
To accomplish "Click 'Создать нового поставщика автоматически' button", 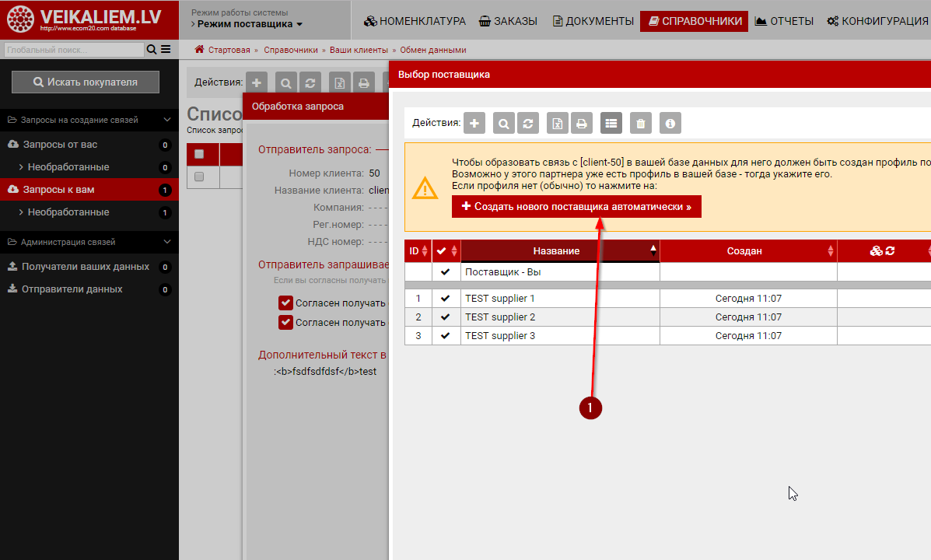I will coord(576,207).
